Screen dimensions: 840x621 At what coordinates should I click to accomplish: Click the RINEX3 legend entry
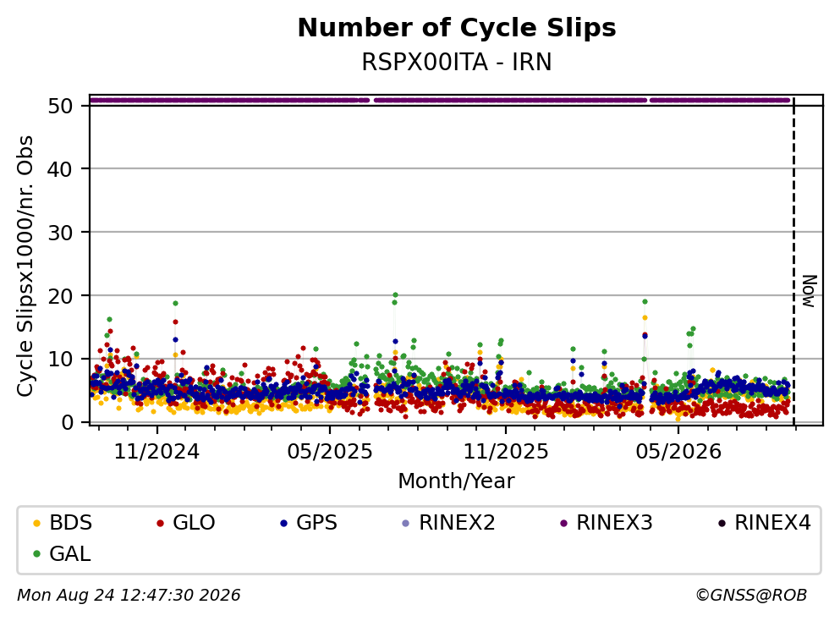click(606, 522)
